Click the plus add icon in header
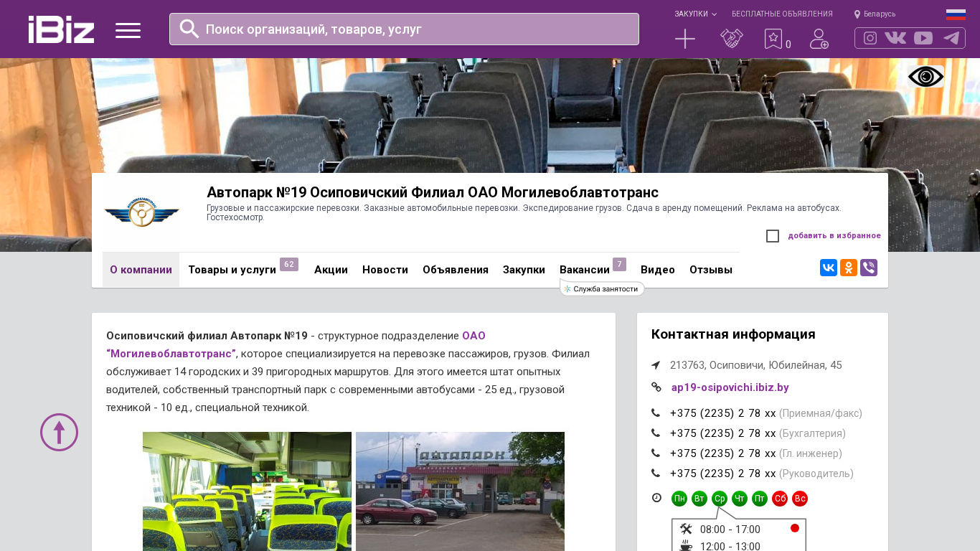980x551 pixels. click(685, 39)
